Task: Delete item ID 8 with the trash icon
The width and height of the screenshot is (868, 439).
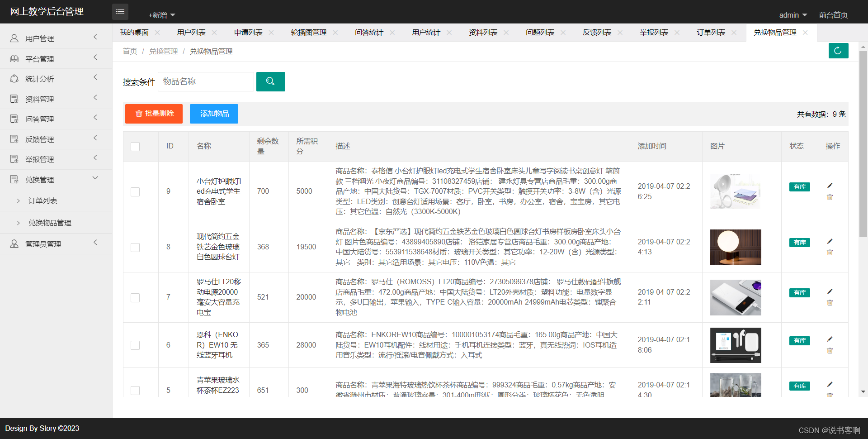Action: pos(830,253)
